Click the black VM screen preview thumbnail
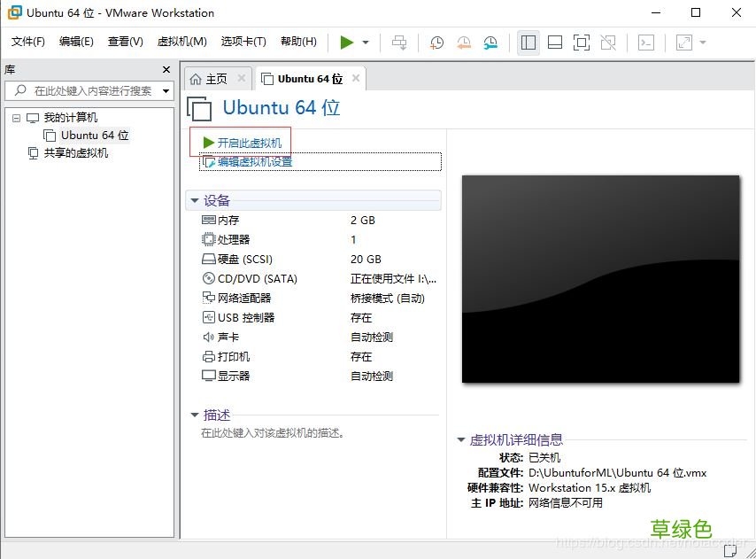The width and height of the screenshot is (756, 559). (601, 279)
